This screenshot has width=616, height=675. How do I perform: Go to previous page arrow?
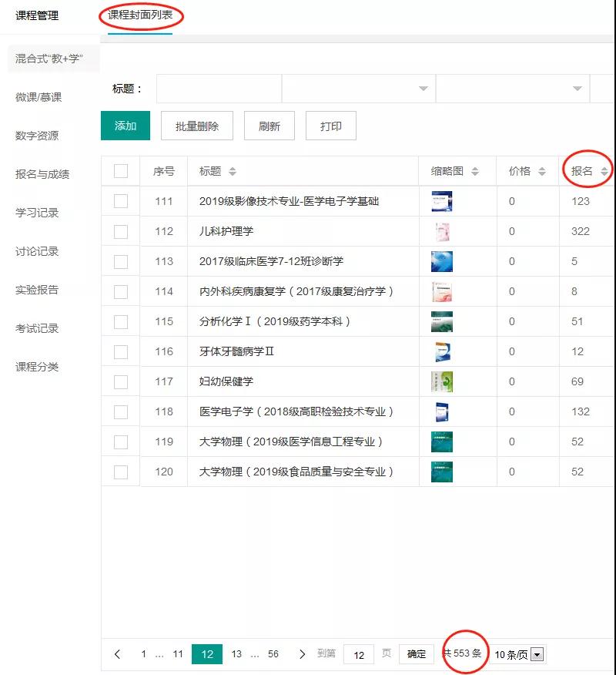click(118, 654)
